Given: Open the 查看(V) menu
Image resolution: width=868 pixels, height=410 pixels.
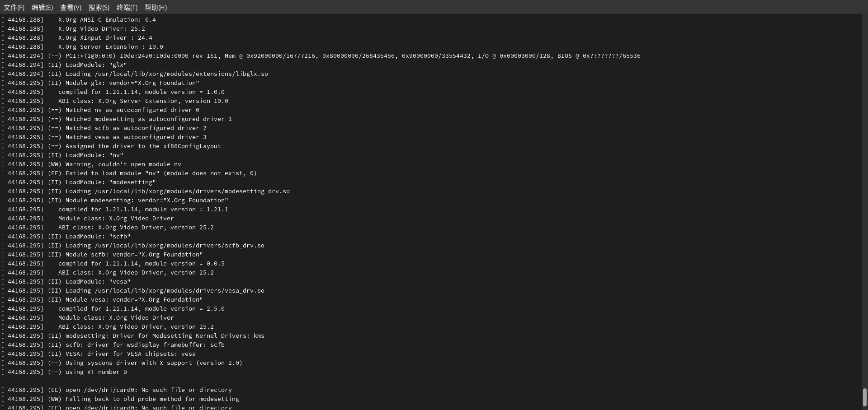Looking at the screenshot, I should click(x=71, y=7).
